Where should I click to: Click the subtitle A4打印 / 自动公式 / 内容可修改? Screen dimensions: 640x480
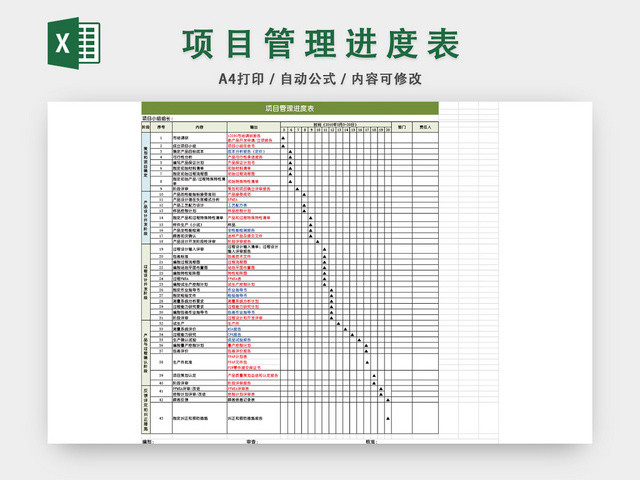pyautogui.click(x=320, y=79)
